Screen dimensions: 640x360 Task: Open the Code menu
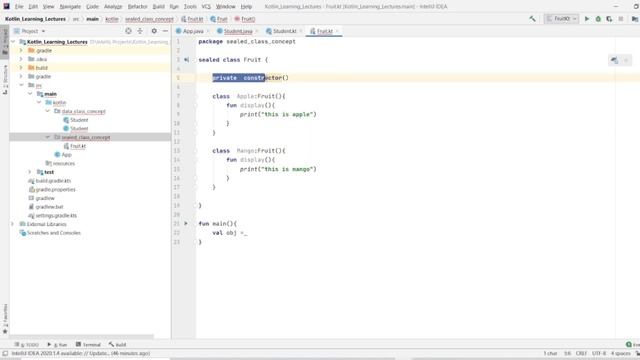(x=92, y=7)
